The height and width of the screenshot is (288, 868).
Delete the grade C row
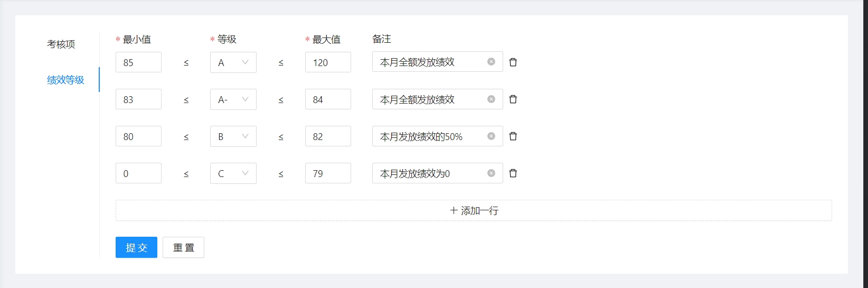(513, 173)
